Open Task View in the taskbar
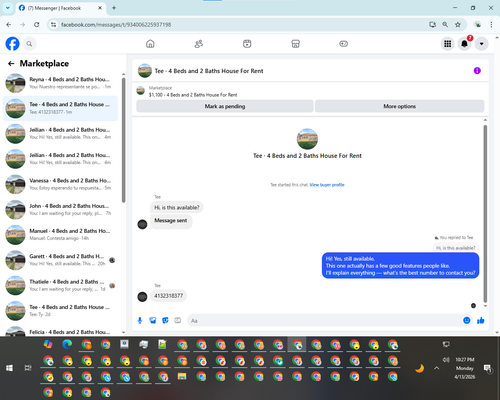Image resolution: width=500 pixels, height=400 pixels. coord(28,368)
